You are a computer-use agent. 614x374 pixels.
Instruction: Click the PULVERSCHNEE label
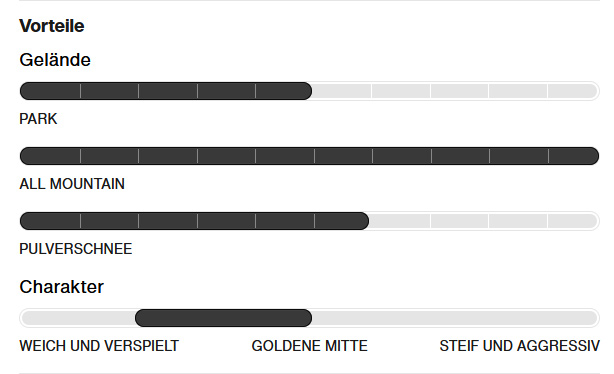(x=76, y=249)
